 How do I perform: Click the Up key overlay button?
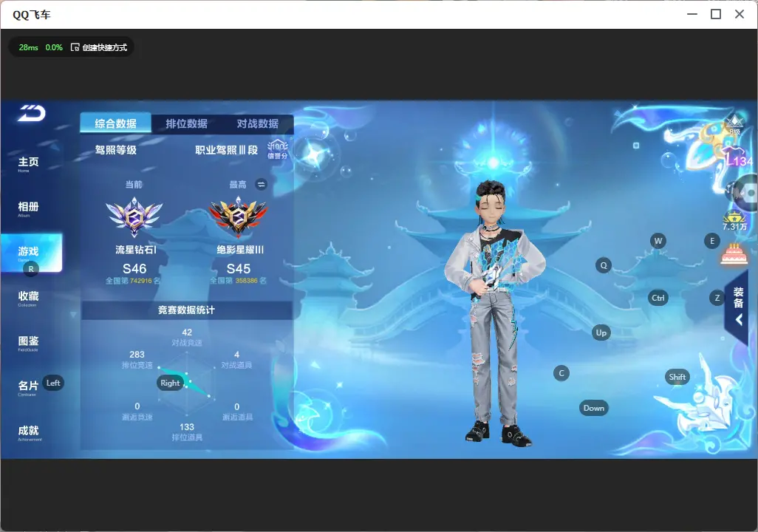pos(601,332)
